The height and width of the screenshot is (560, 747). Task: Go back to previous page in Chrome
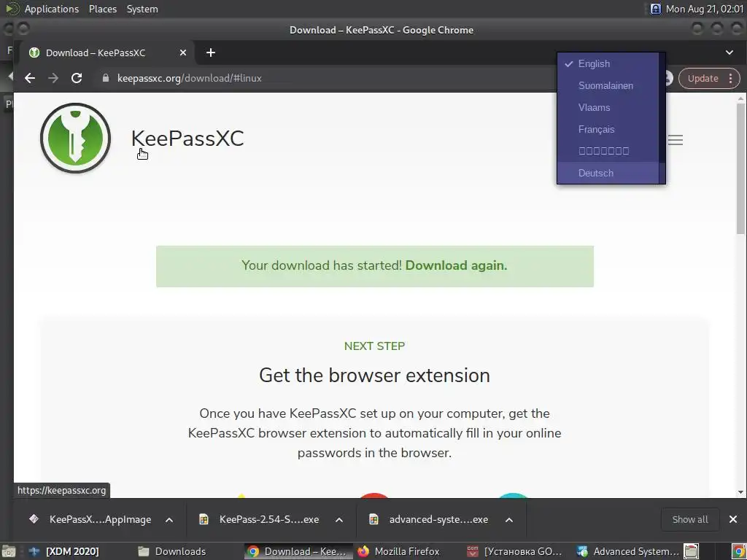[30, 78]
